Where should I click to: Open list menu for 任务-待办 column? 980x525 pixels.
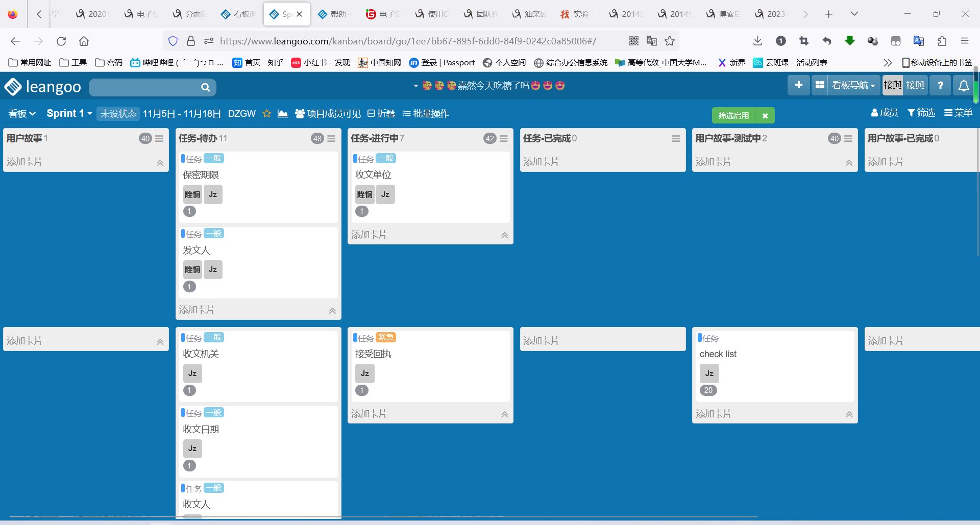click(332, 138)
